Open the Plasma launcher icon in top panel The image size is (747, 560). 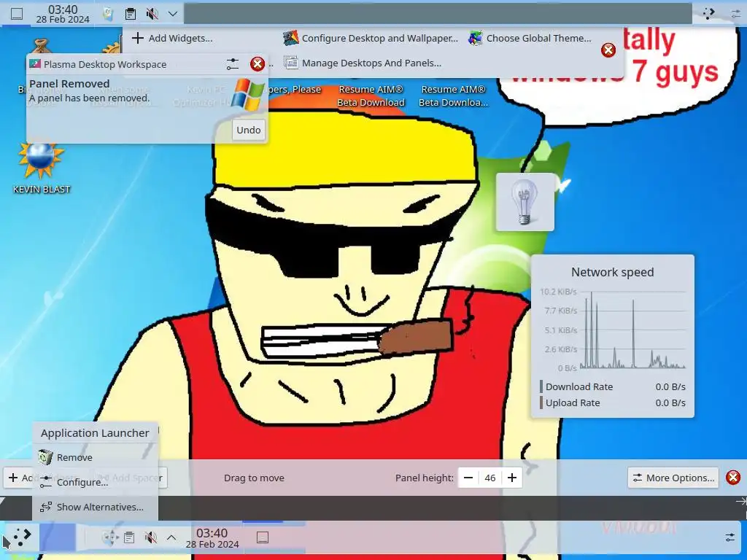(708, 14)
